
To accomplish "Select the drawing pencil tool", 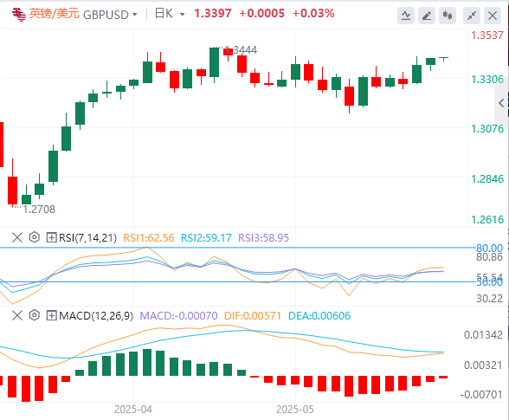I will 427,16.
